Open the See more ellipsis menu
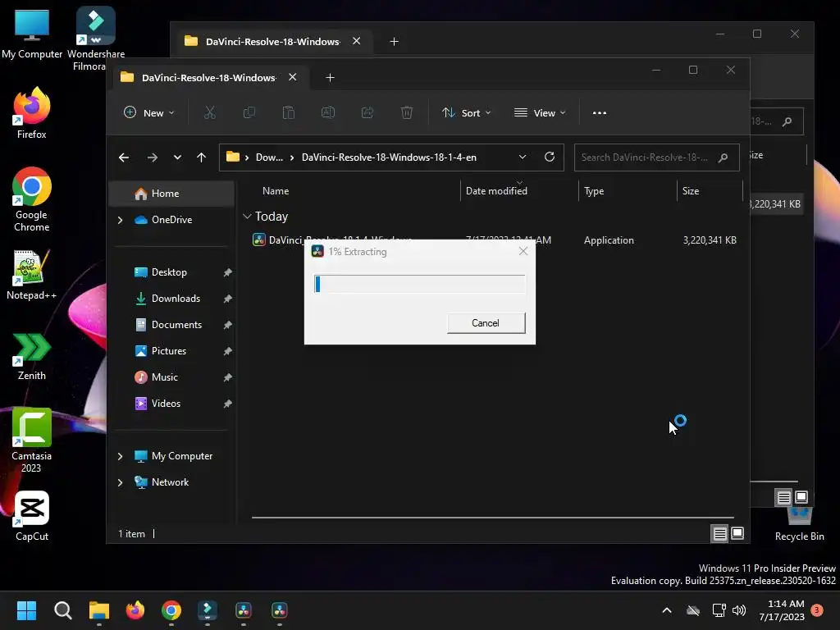 click(x=600, y=113)
